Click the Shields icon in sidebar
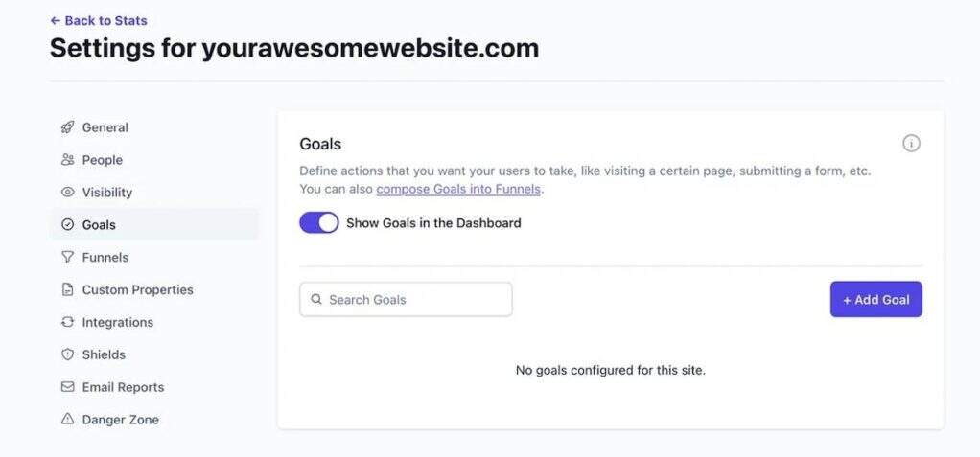Image resolution: width=980 pixels, height=457 pixels. (x=67, y=354)
